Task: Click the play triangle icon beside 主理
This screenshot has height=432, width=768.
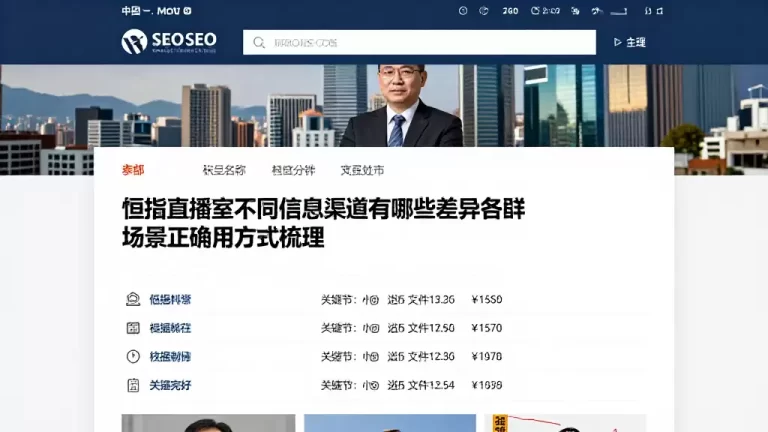Action: pos(618,43)
